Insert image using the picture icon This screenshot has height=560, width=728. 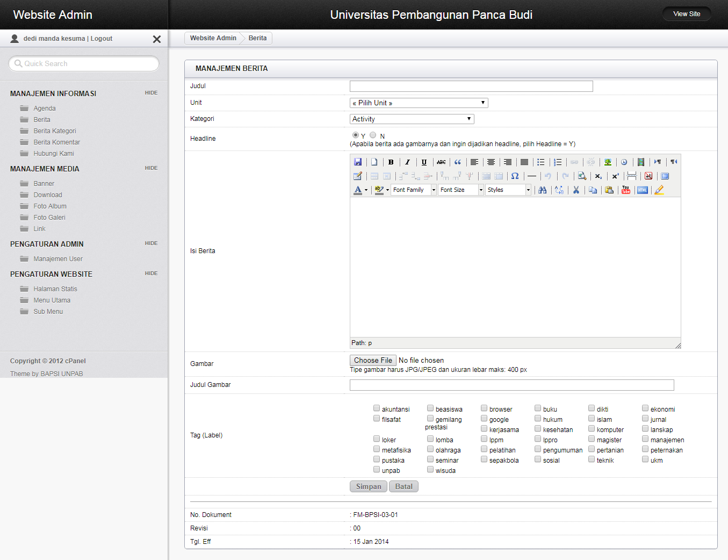(608, 162)
